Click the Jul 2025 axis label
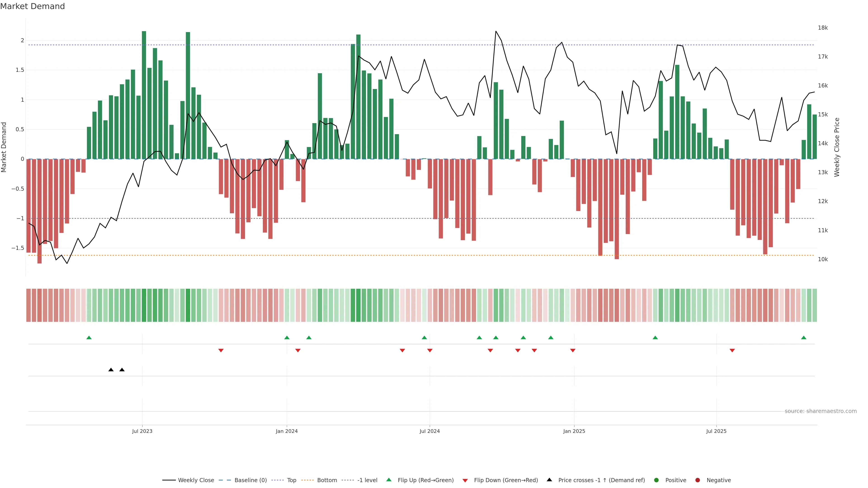This screenshot has height=488, width=868. coord(716,431)
